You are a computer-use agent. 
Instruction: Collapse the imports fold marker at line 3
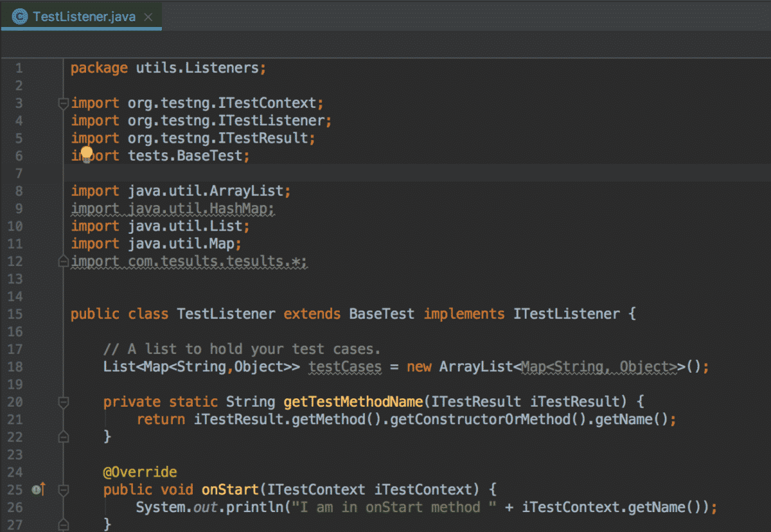(63, 103)
